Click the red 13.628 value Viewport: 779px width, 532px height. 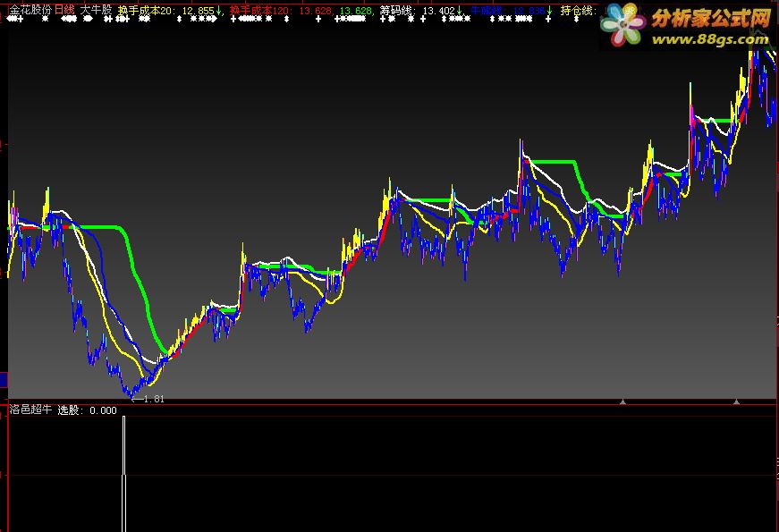[315, 11]
